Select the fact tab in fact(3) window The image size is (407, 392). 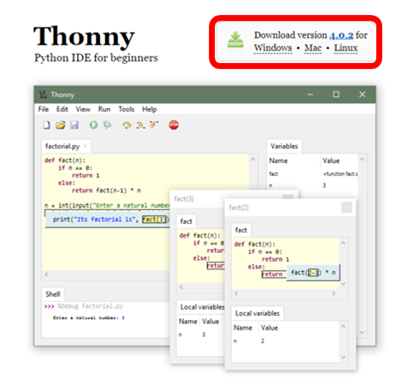(x=186, y=221)
